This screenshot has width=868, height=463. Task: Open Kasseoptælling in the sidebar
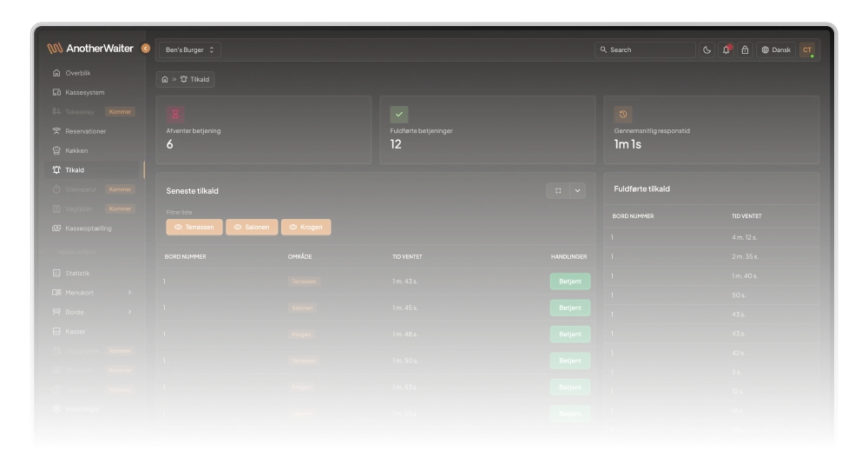[92, 228]
